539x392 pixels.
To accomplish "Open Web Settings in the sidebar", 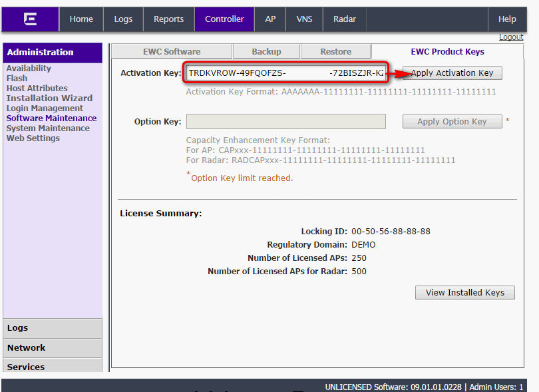I will [33, 138].
